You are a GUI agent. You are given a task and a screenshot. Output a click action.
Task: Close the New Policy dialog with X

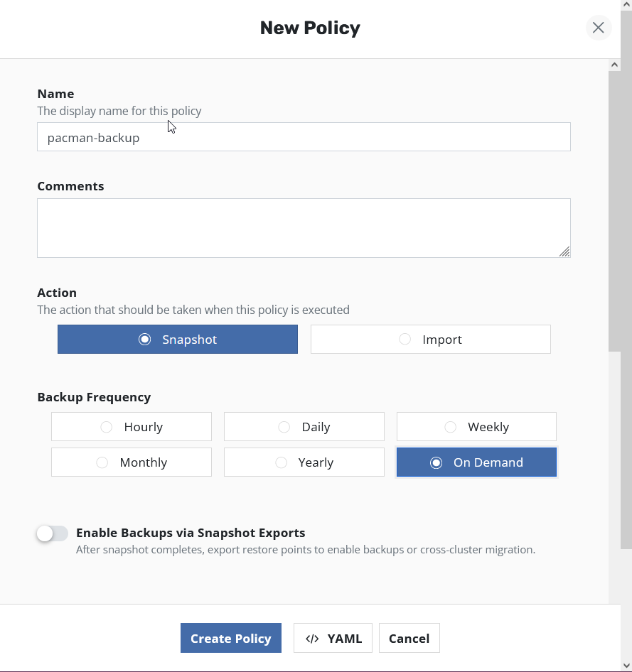coord(598,28)
